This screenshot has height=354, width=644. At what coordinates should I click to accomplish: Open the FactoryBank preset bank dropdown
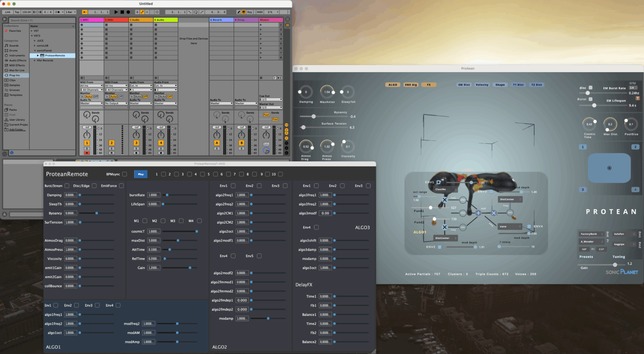(591, 234)
